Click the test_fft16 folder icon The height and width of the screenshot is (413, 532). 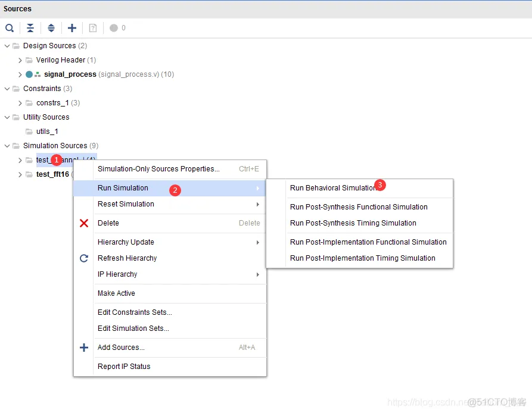29,174
